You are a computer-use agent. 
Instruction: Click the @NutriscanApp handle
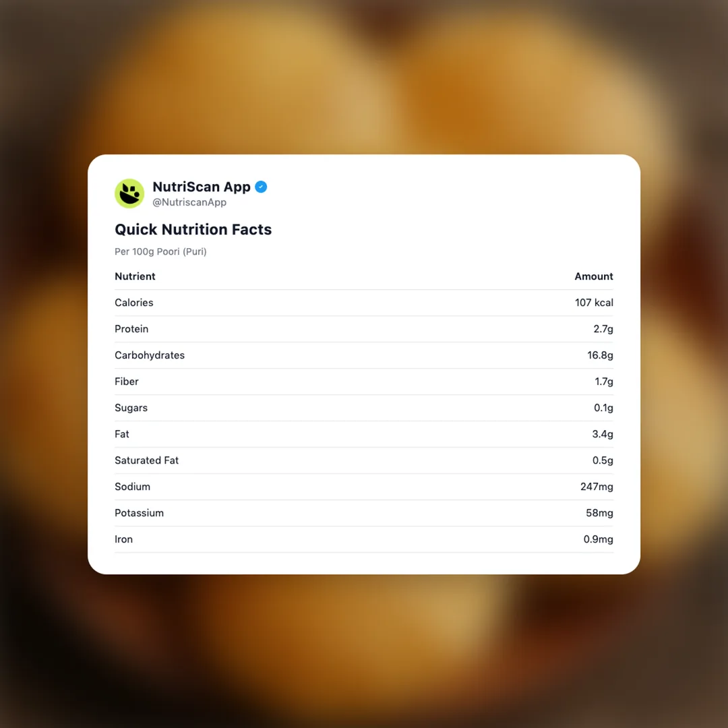[189, 202]
